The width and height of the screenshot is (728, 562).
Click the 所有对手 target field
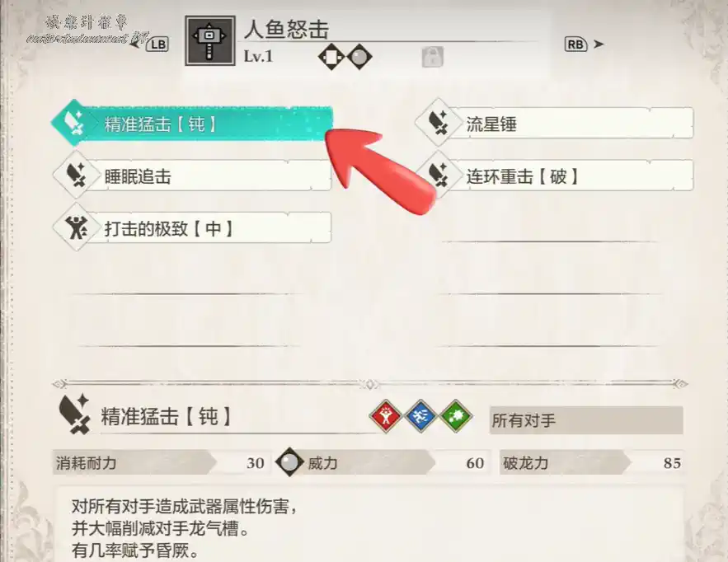[x=586, y=420]
